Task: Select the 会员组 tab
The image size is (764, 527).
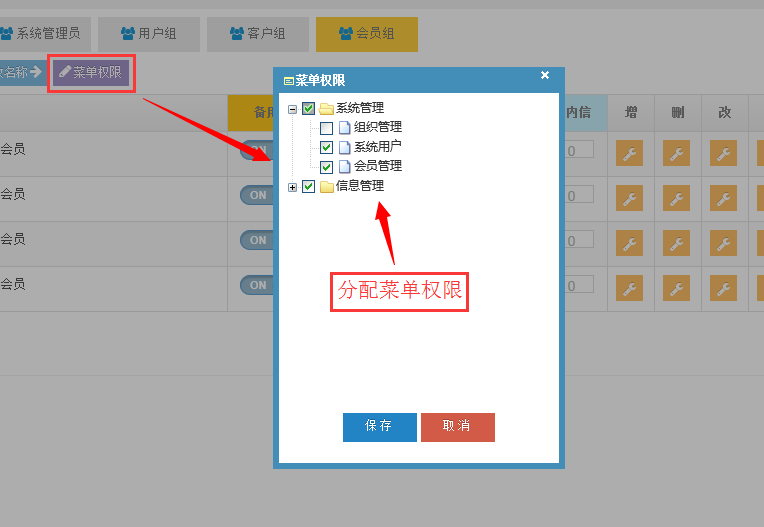Action: [x=367, y=34]
